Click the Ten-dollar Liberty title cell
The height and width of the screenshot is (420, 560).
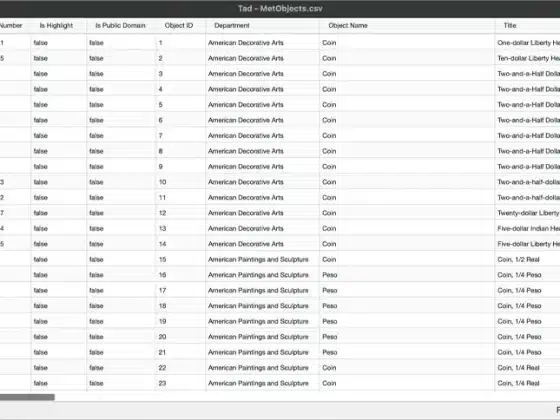(x=529, y=58)
